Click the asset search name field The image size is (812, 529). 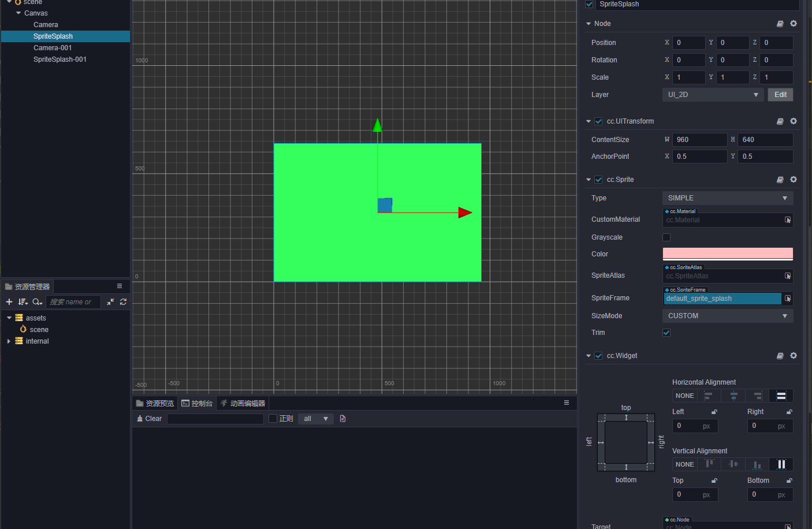pyautogui.click(x=73, y=302)
